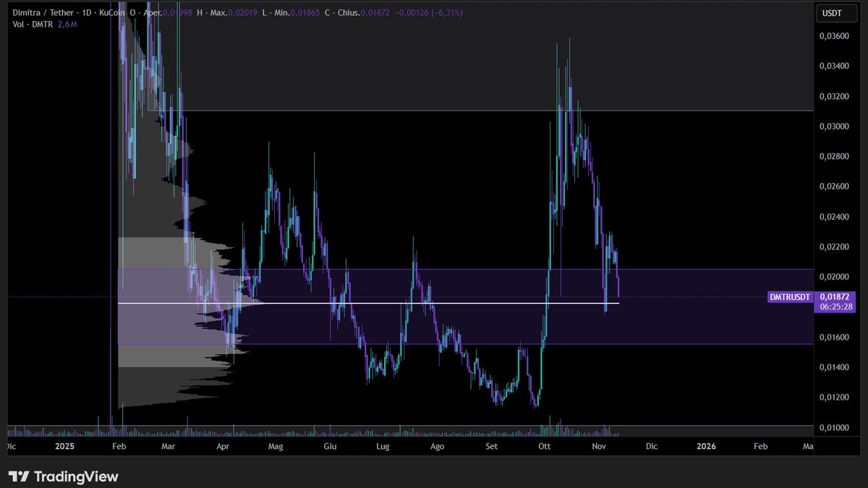Click the 2026 year label on time axis

706,446
